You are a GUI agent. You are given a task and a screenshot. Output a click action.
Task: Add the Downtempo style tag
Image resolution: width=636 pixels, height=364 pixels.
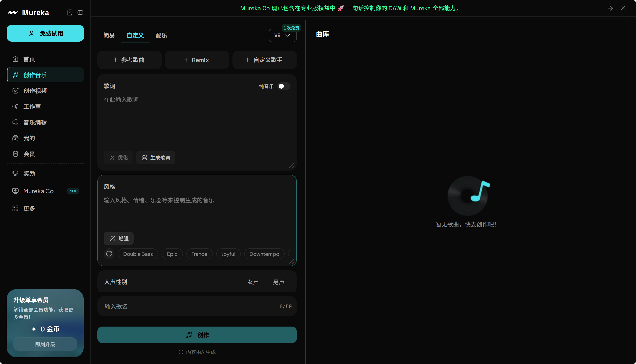pos(264,254)
